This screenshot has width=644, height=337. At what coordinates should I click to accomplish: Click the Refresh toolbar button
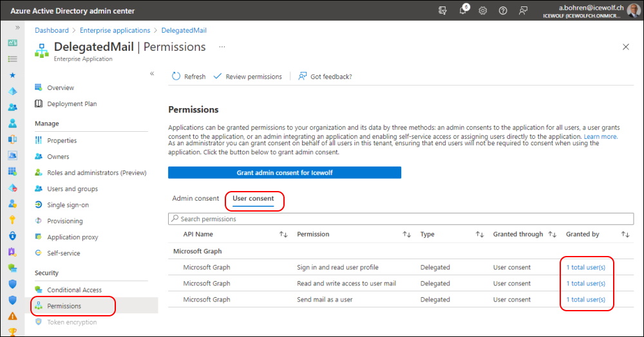pos(189,77)
